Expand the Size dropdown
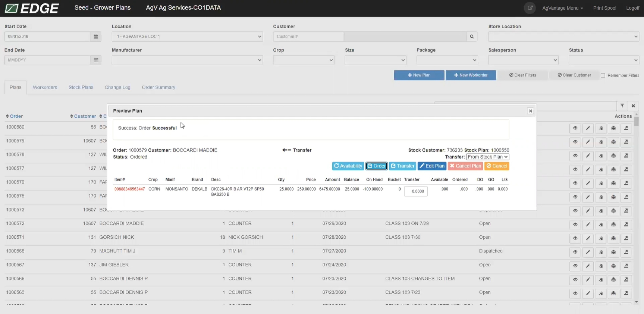644x314 pixels. (376, 60)
